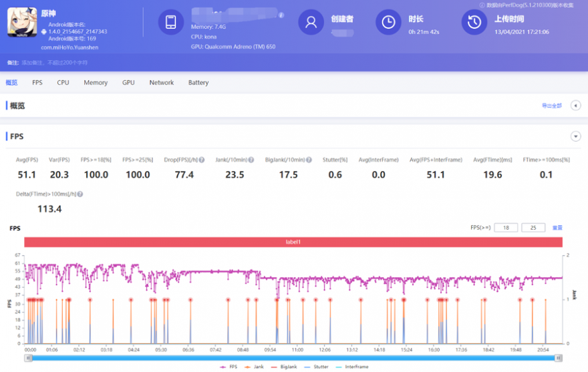Image resolution: width=588 pixels, height=372 pixels.
Task: Click help icon next to Jank(/10min)
Action: [251, 160]
